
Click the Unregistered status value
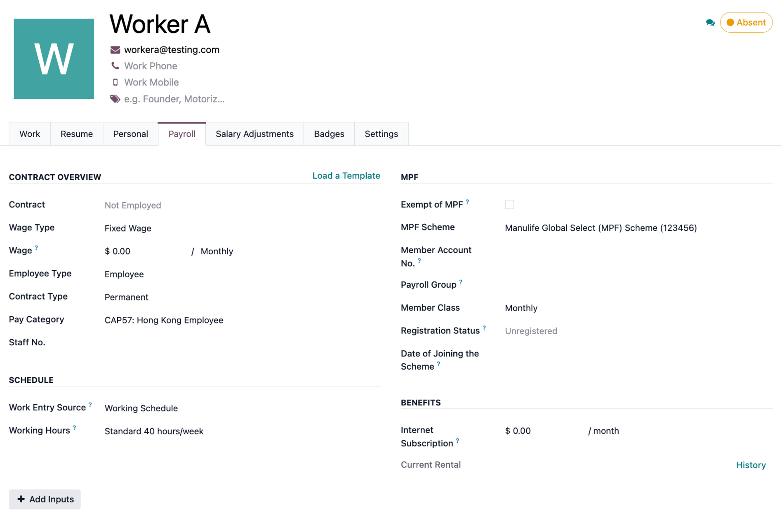531,331
